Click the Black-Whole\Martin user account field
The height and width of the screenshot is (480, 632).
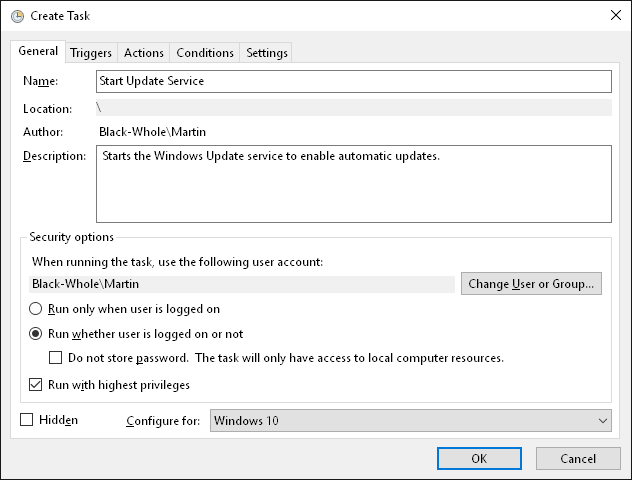(x=242, y=284)
